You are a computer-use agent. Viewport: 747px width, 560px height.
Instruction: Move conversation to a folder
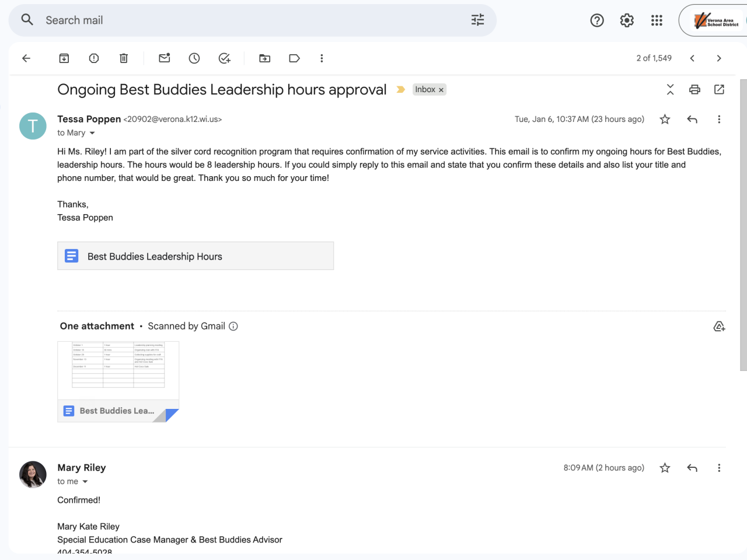click(x=265, y=58)
